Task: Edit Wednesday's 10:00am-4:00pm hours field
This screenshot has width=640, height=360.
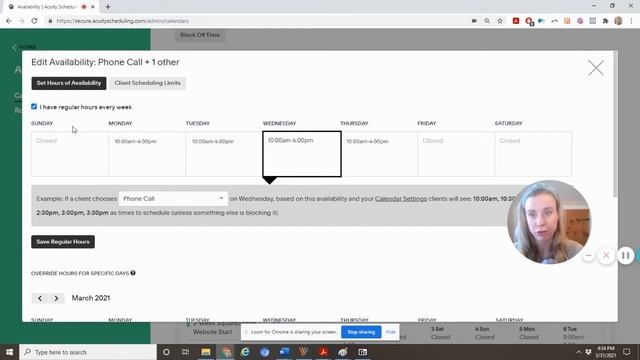Action: [302, 154]
